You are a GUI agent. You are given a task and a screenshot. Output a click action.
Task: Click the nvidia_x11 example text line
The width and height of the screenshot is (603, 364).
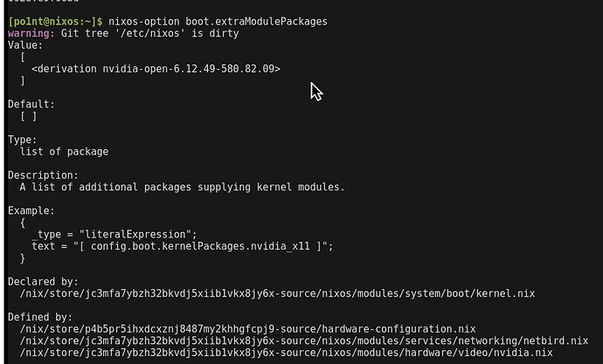[x=182, y=246]
